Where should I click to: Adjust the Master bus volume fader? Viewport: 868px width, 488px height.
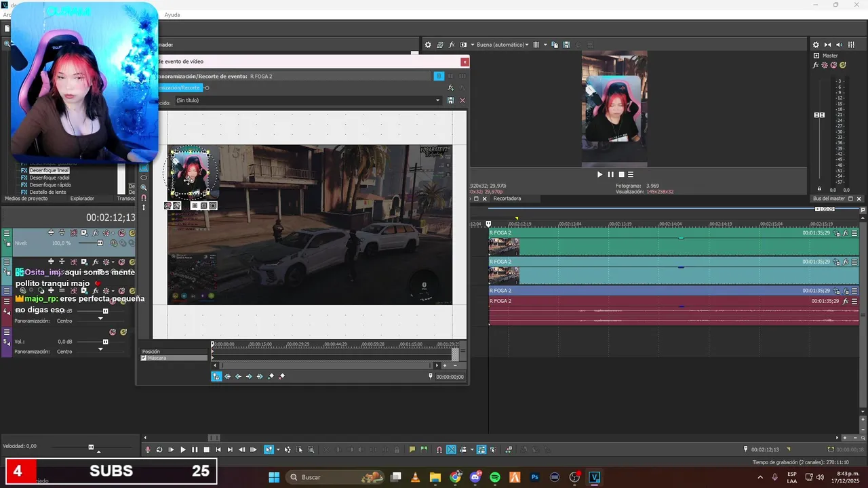(819, 115)
